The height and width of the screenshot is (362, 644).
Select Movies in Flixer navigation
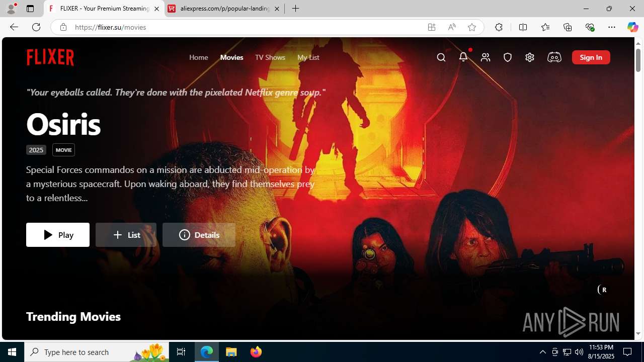tap(231, 57)
